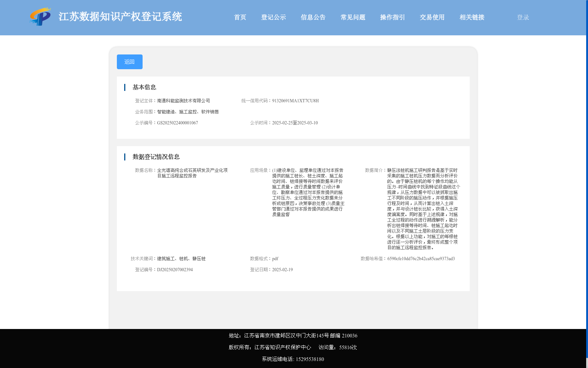Viewport: 588px width, 368px height.
Task: Click keywords 建筑施工、桩机、静压桩
Action: click(x=181, y=259)
